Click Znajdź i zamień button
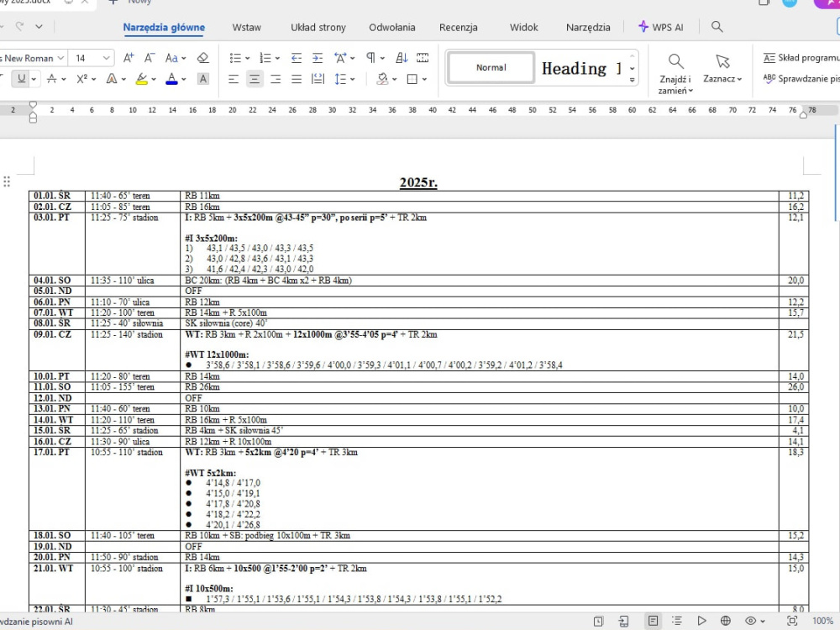 [675, 74]
